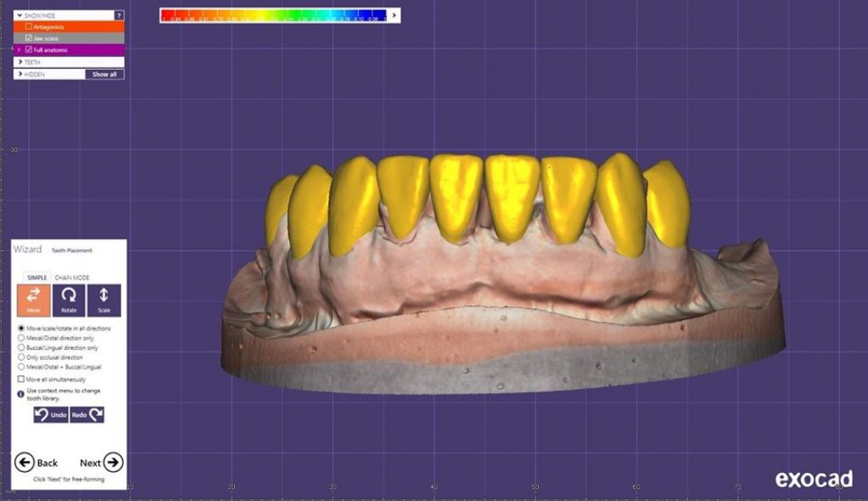
Task: Uncheck the Full anatomic checkbox
Action: coord(29,50)
